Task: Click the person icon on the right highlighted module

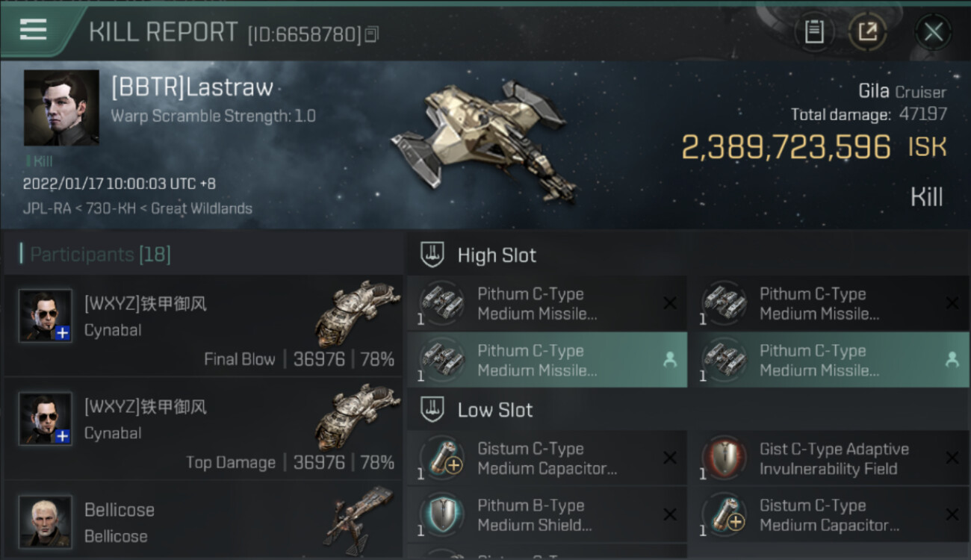Action: tap(952, 360)
